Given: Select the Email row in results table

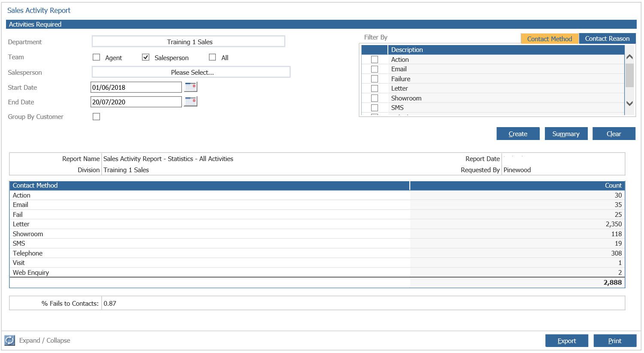Looking at the screenshot, I should [317, 205].
